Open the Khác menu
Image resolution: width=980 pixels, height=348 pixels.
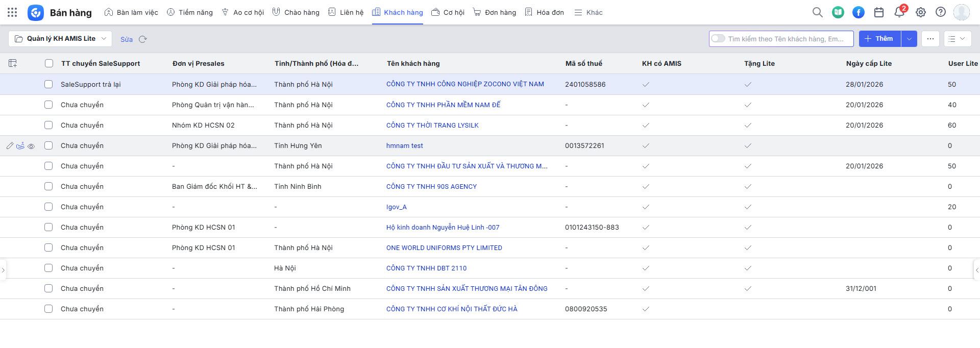[x=589, y=12]
